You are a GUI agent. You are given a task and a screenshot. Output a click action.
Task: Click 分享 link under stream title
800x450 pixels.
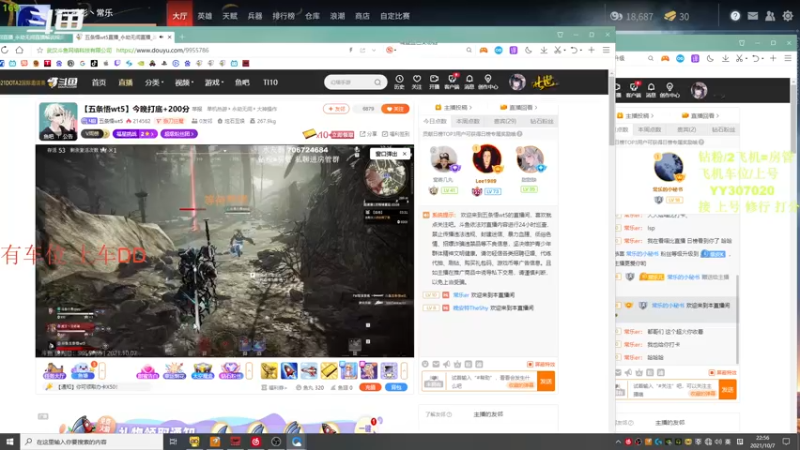coord(368,134)
